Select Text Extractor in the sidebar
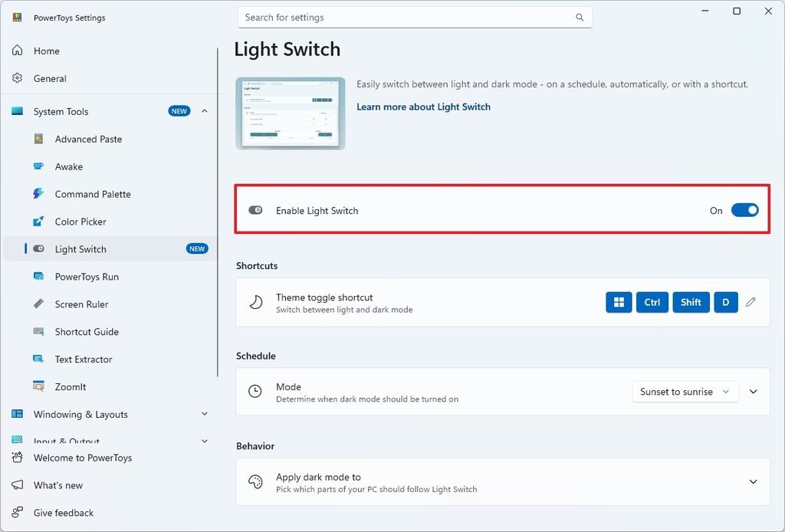Screen dimensions: 785x532 point(110,359)
